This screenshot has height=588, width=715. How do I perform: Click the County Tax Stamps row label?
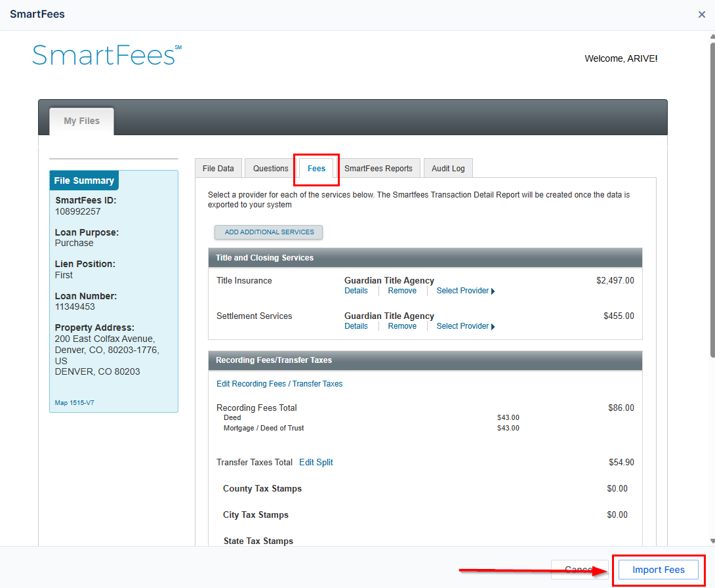point(262,488)
